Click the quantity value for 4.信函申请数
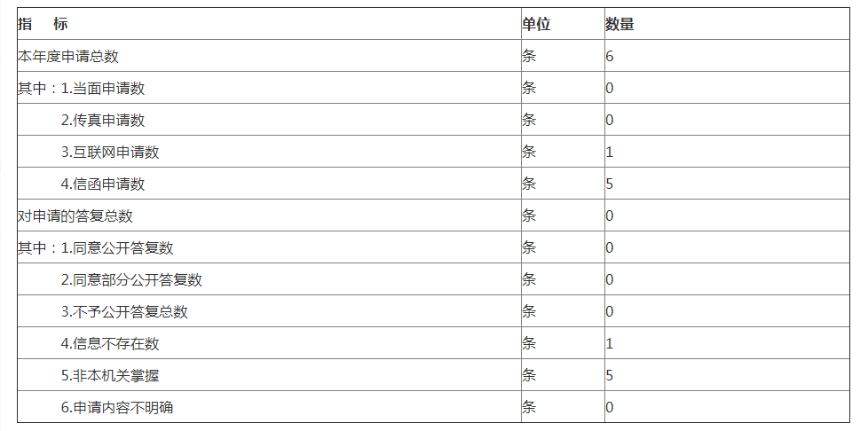The width and height of the screenshot is (868, 431). click(x=610, y=184)
